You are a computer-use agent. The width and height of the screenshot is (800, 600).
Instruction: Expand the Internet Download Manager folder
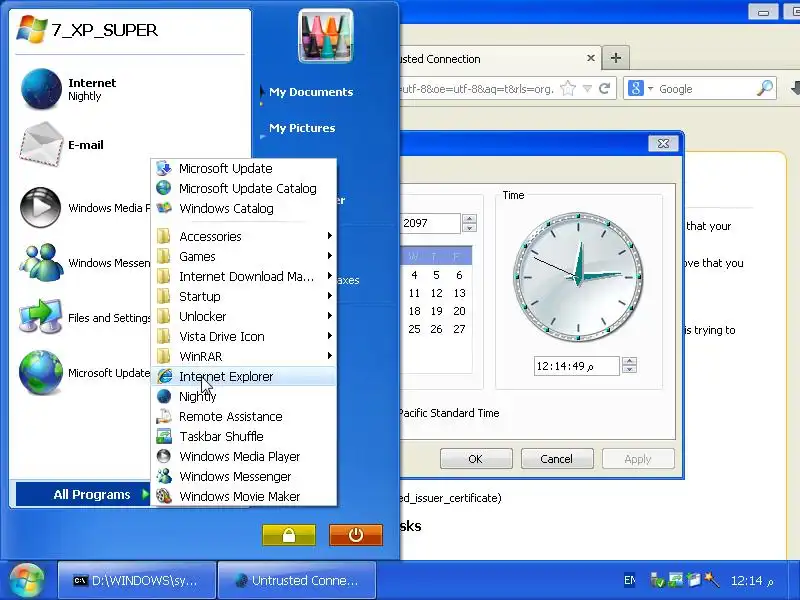click(244, 276)
